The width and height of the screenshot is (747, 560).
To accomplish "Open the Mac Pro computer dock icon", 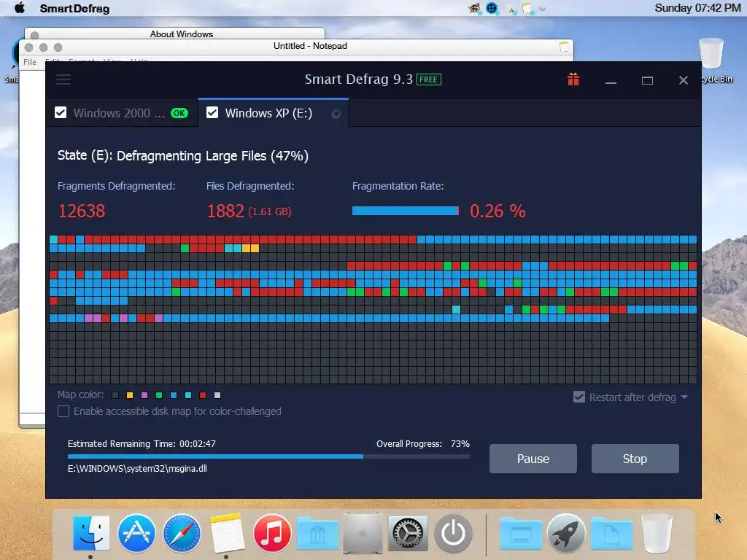I will [x=363, y=533].
